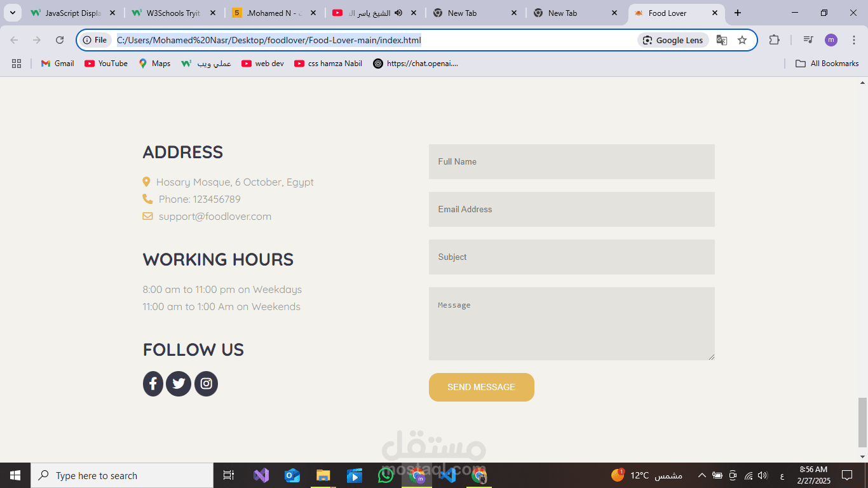868x488 pixels.
Task: Open the notification center icon
Action: [x=847, y=475]
